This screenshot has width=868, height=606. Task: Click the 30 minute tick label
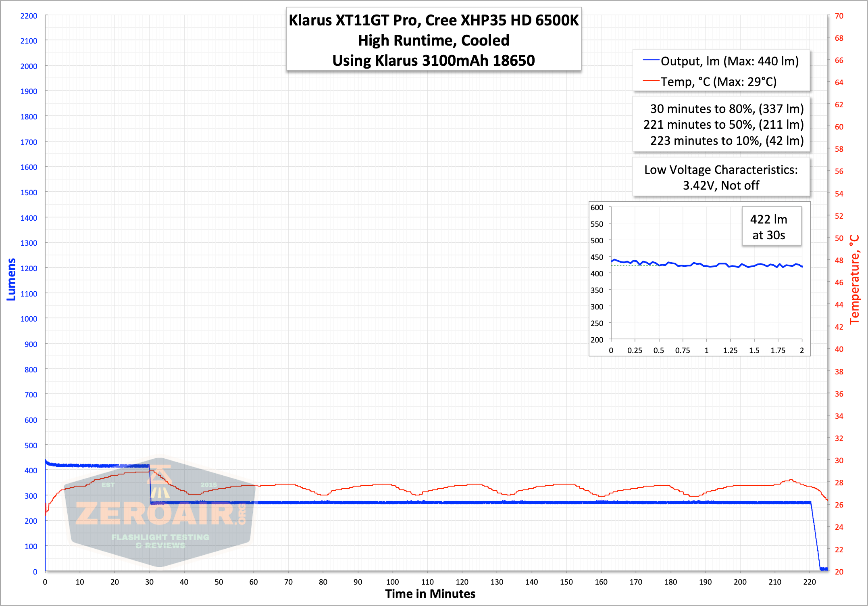149,582
